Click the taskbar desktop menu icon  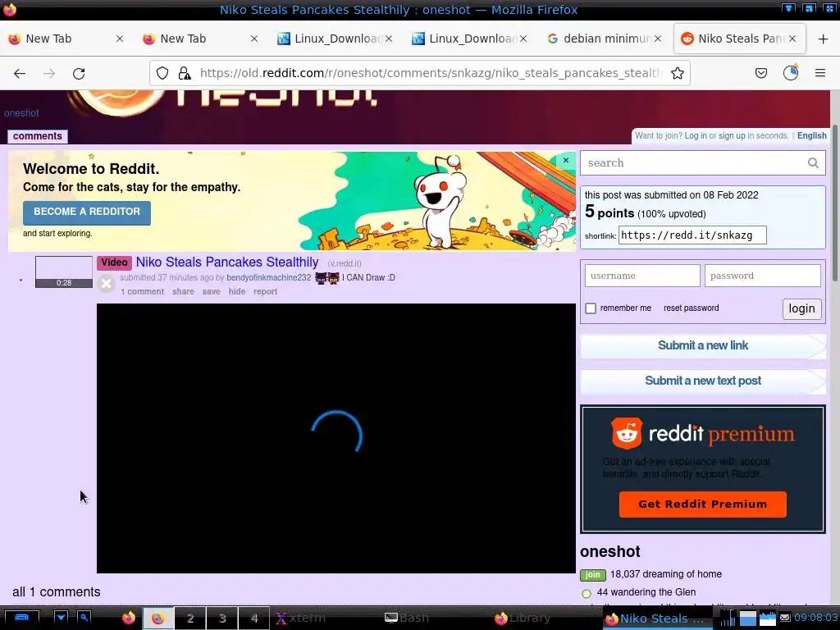(x=21, y=618)
